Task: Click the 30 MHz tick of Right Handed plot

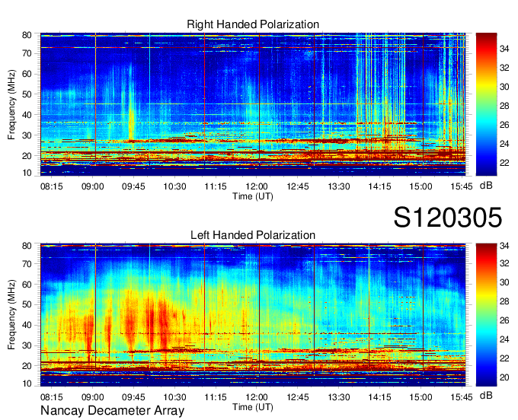Action: point(27,135)
